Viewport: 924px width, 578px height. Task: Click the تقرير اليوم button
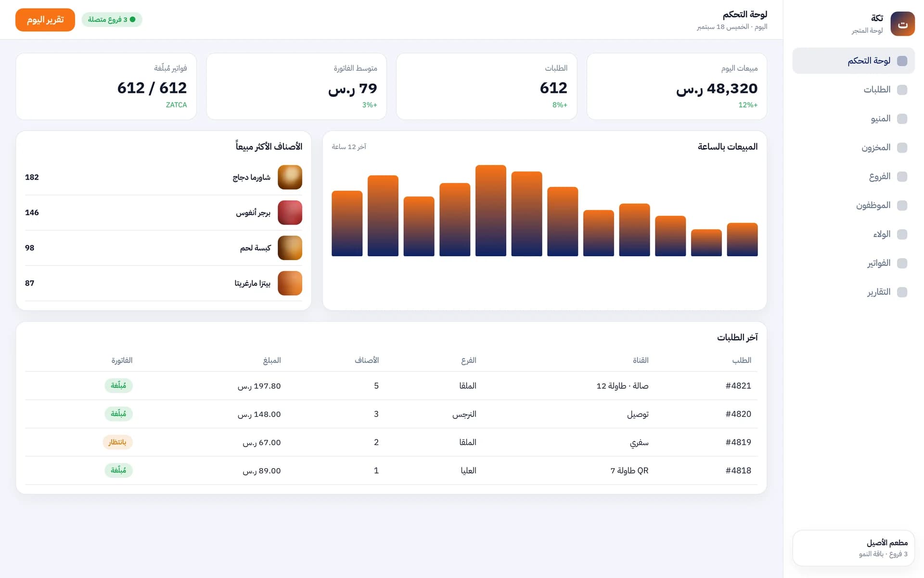click(x=45, y=20)
